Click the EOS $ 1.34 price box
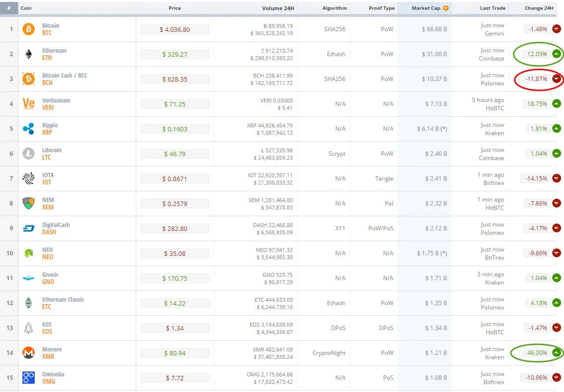The width and height of the screenshot is (564, 392). [175, 329]
